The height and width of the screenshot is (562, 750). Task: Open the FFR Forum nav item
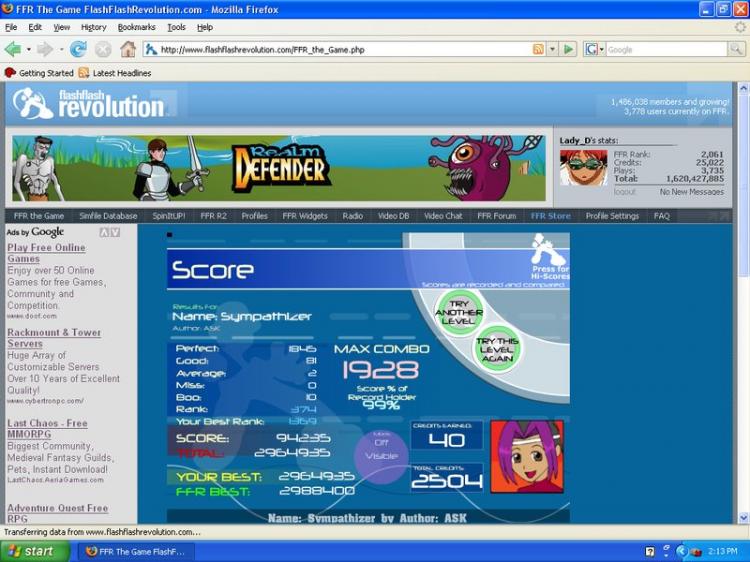point(496,216)
